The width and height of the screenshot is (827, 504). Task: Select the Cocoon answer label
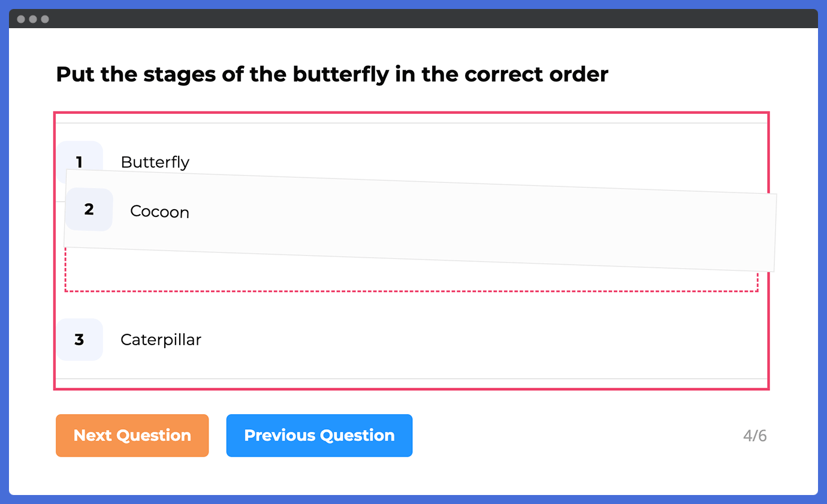tap(160, 212)
